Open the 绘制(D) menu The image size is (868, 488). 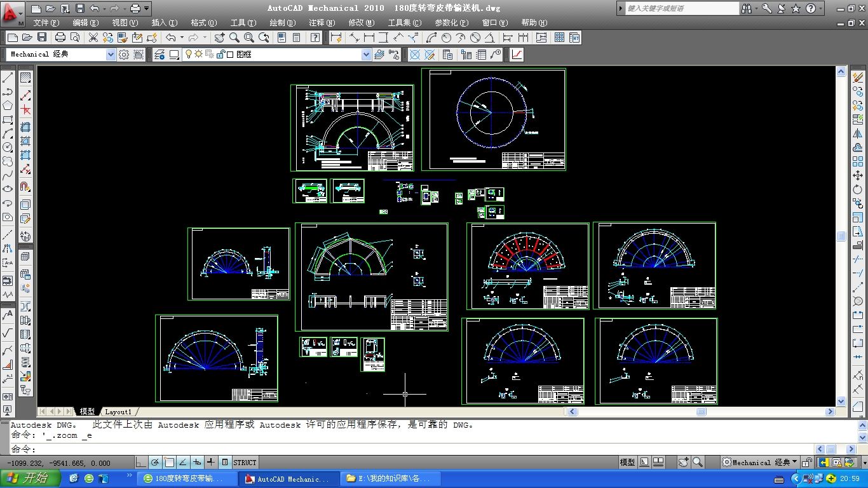click(x=282, y=23)
